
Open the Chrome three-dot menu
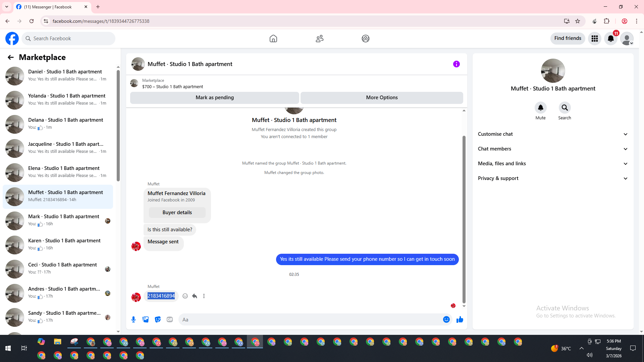[637, 21]
